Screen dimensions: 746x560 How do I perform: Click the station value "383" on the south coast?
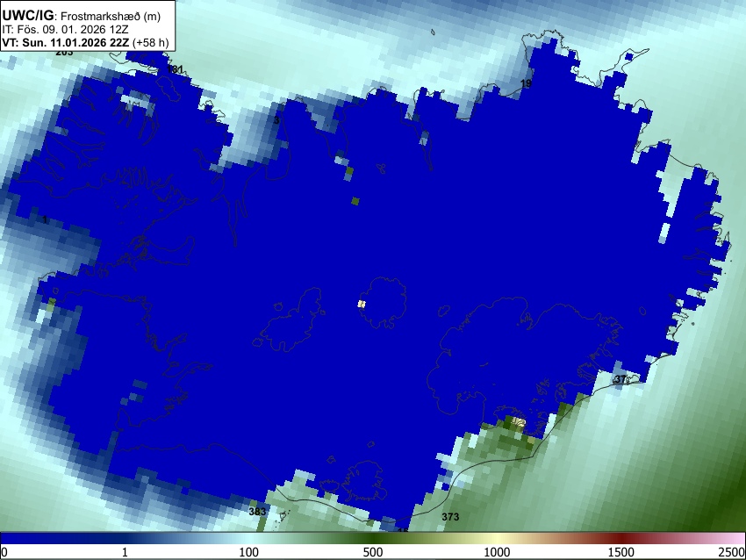pos(257,512)
